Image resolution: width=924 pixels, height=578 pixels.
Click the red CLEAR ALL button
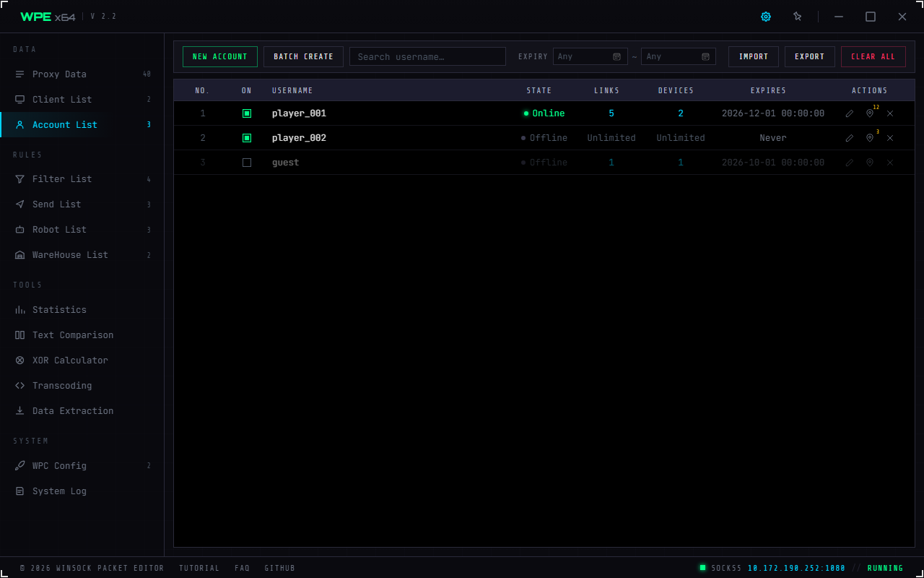coord(873,56)
